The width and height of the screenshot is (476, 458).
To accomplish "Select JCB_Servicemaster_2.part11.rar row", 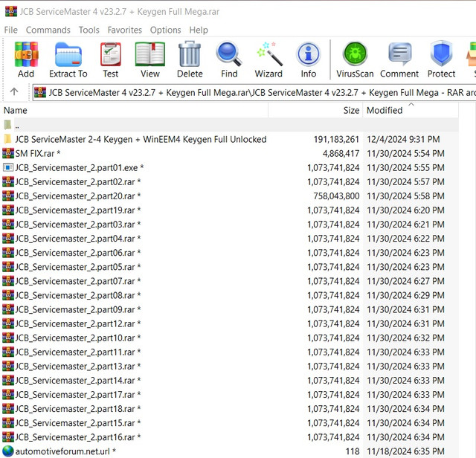I will [x=229, y=352].
